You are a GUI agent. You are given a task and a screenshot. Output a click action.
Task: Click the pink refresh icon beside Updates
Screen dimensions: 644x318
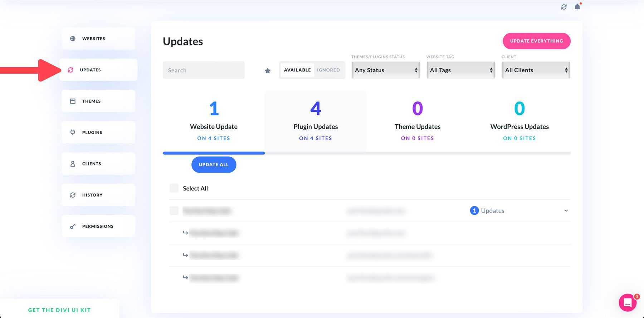point(70,70)
